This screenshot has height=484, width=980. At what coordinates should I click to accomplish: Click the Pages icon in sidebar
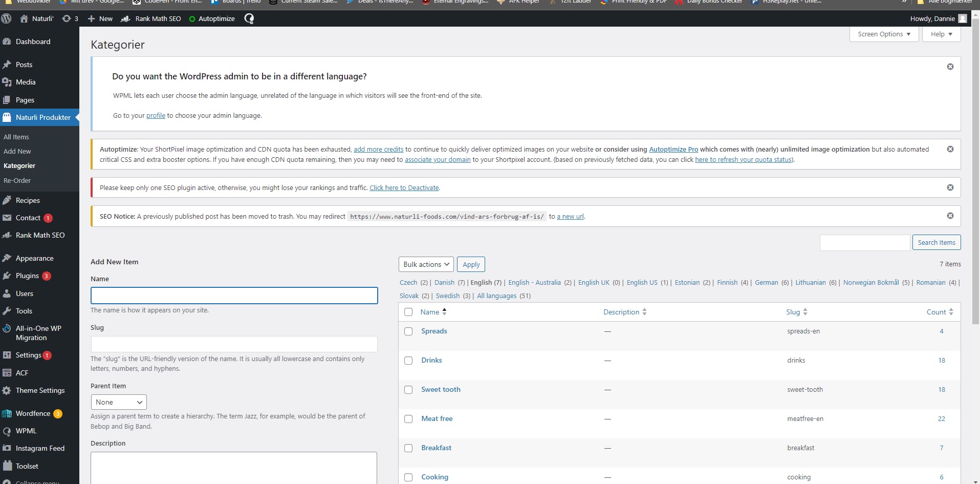coord(7,100)
